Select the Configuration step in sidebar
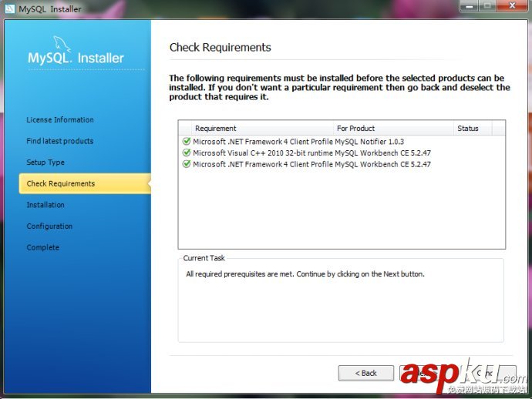 49,226
